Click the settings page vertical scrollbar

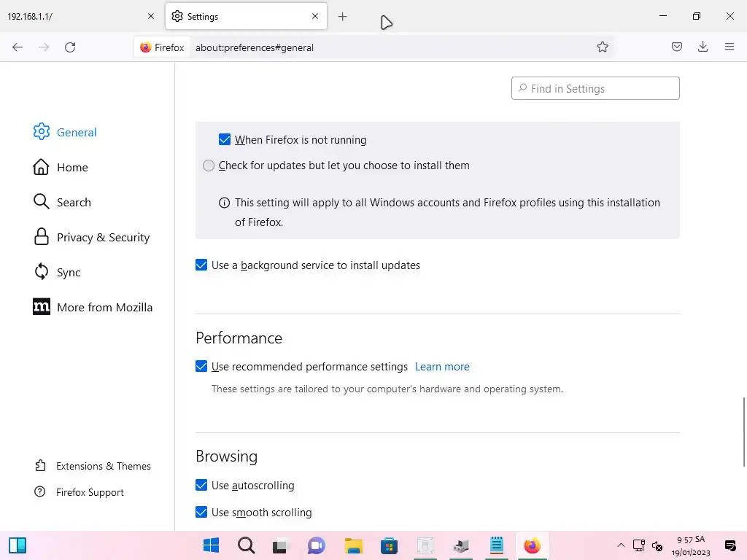pos(743,432)
